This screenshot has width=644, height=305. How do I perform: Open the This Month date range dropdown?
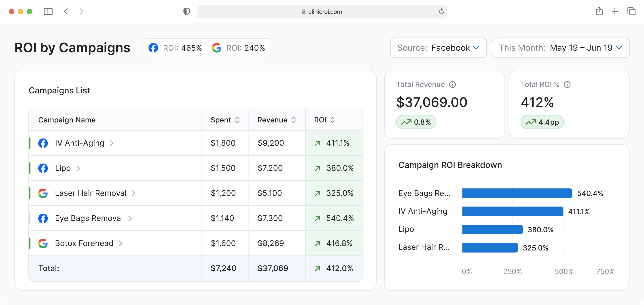tap(560, 48)
